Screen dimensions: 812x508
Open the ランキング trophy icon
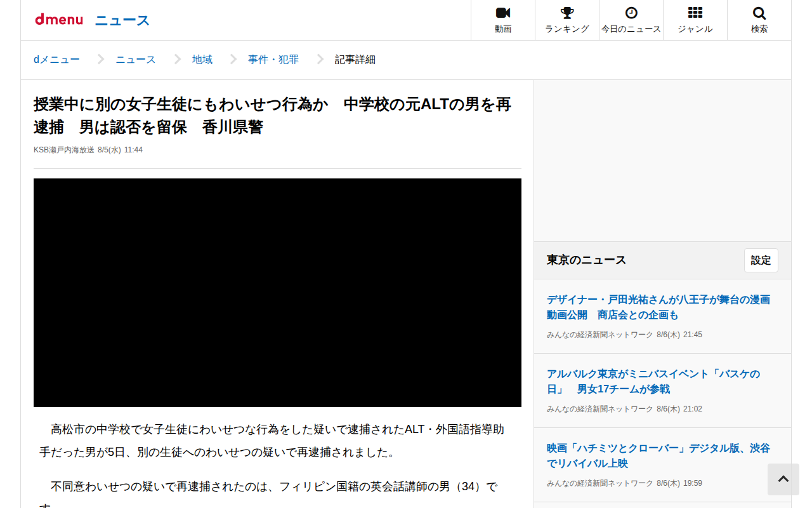567,13
